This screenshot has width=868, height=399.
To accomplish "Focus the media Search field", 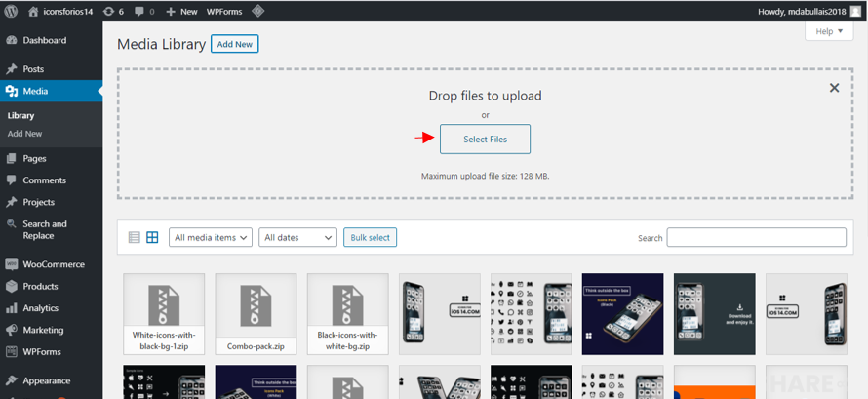I will tap(756, 237).
